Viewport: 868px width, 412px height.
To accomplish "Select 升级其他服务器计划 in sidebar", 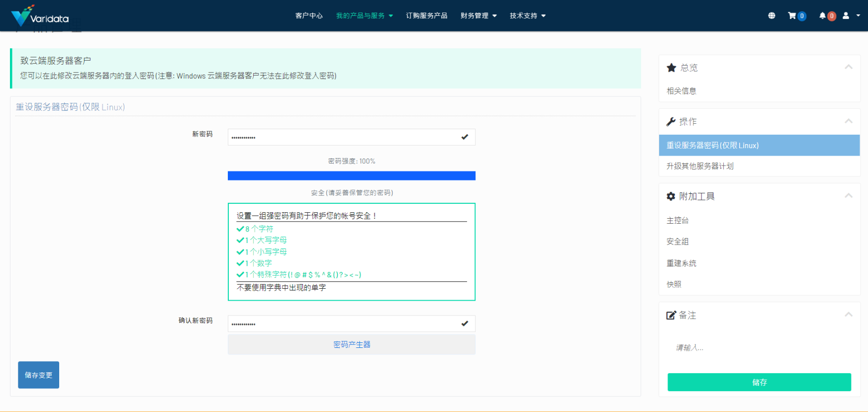I will (700, 166).
